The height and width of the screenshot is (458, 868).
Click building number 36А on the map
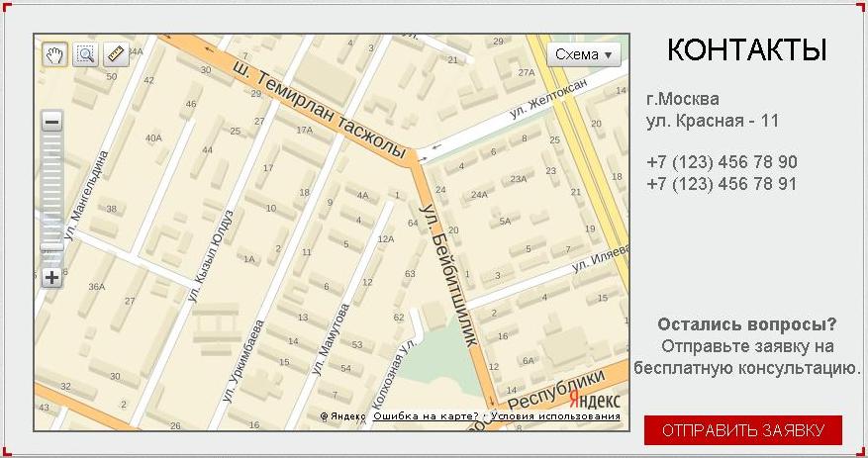pyautogui.click(x=97, y=287)
